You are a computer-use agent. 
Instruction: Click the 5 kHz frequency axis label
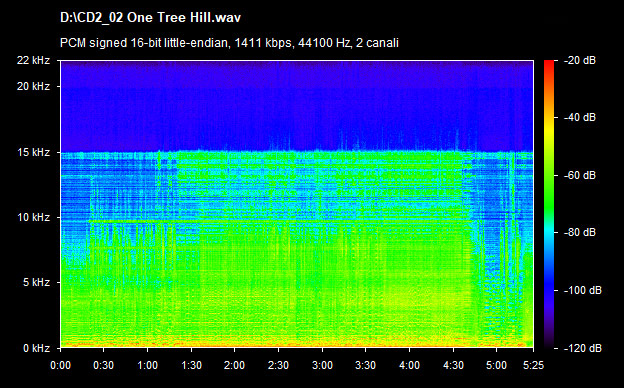click(x=36, y=283)
